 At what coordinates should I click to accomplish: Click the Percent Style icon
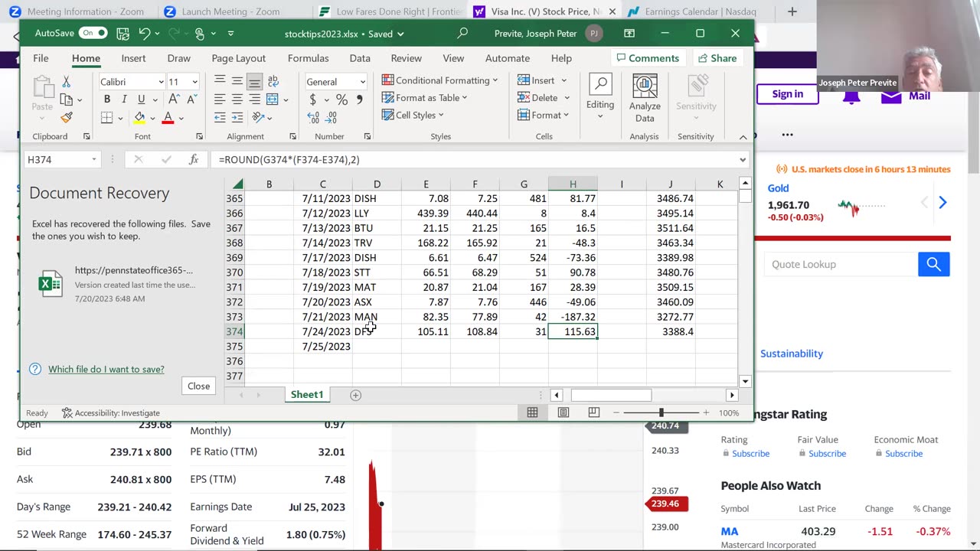click(x=342, y=99)
